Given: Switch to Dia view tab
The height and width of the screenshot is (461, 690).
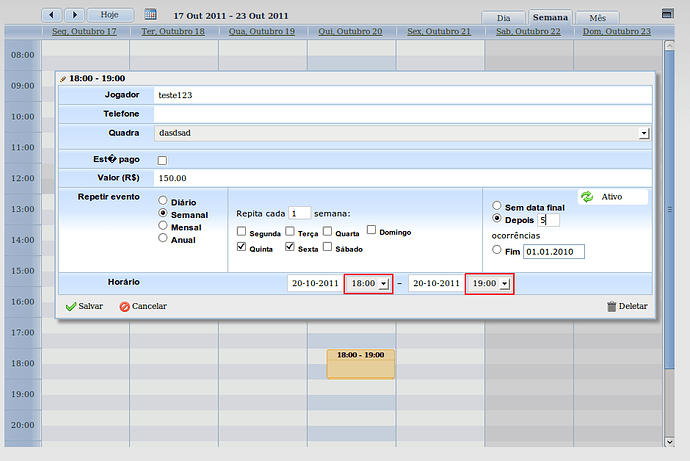Looking at the screenshot, I should (x=503, y=18).
